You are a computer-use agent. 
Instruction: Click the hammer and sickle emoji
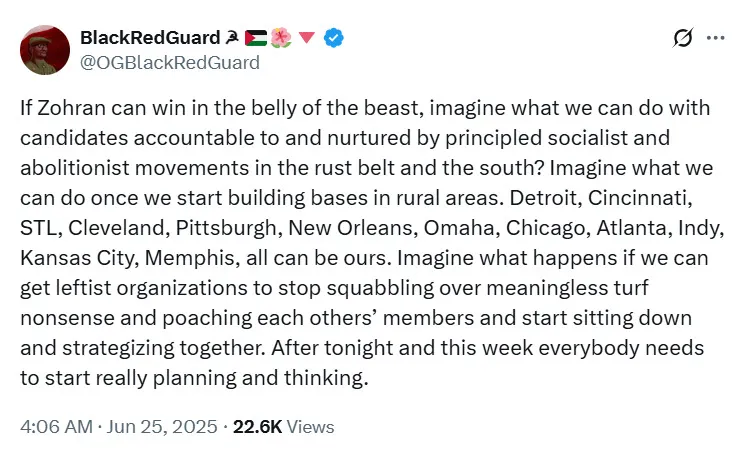click(x=232, y=38)
